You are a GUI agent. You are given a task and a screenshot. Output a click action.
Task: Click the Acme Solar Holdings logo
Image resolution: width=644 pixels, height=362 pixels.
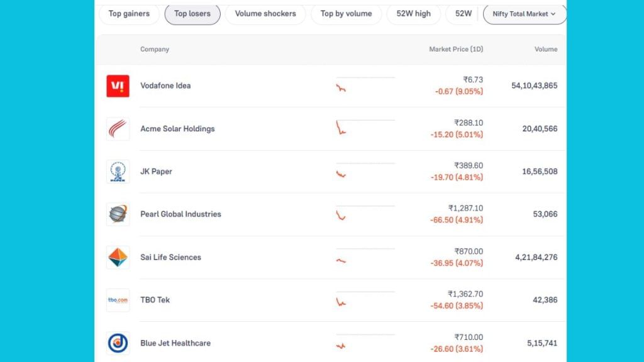tap(118, 129)
